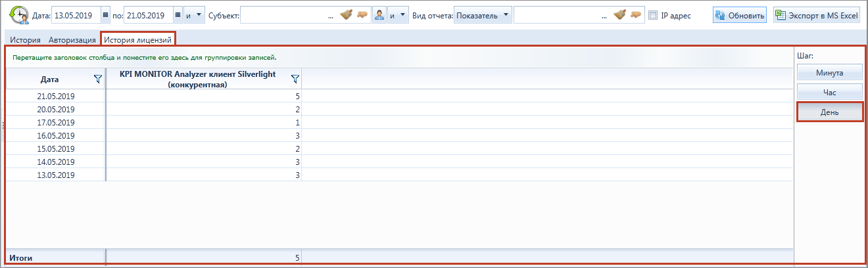Image resolution: width=868 pixels, height=268 pixels.
Task: Click the value 1 in the 17.05.2019 row
Action: (297, 122)
